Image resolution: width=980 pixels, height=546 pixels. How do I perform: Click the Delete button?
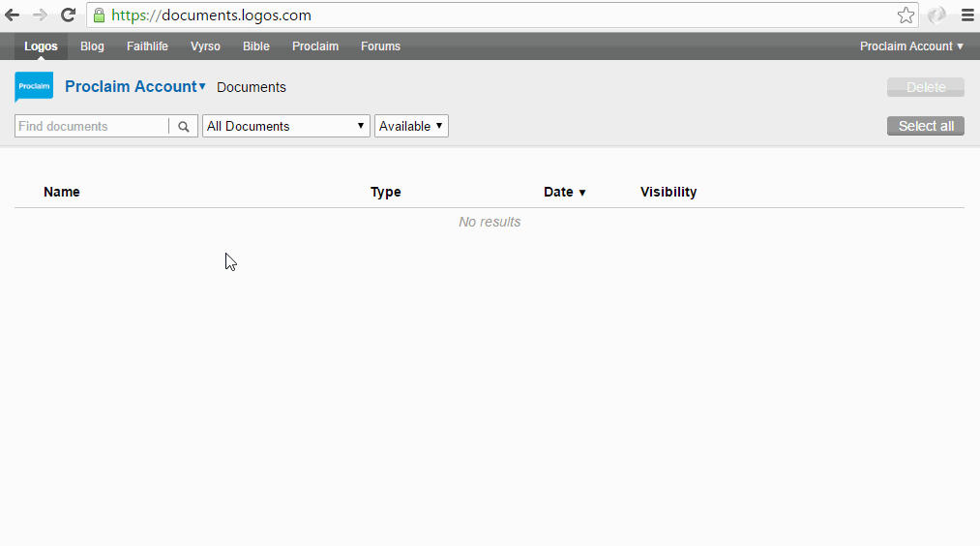pos(926,87)
